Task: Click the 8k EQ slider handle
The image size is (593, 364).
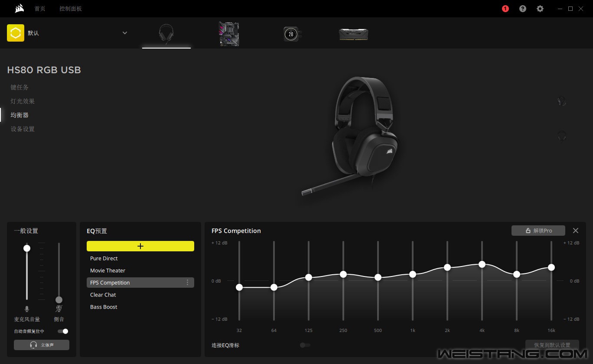Action: (517, 274)
